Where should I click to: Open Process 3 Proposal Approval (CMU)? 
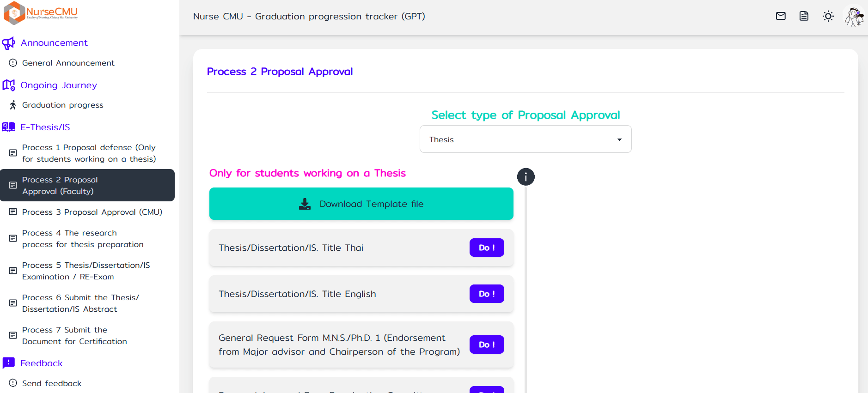92,212
